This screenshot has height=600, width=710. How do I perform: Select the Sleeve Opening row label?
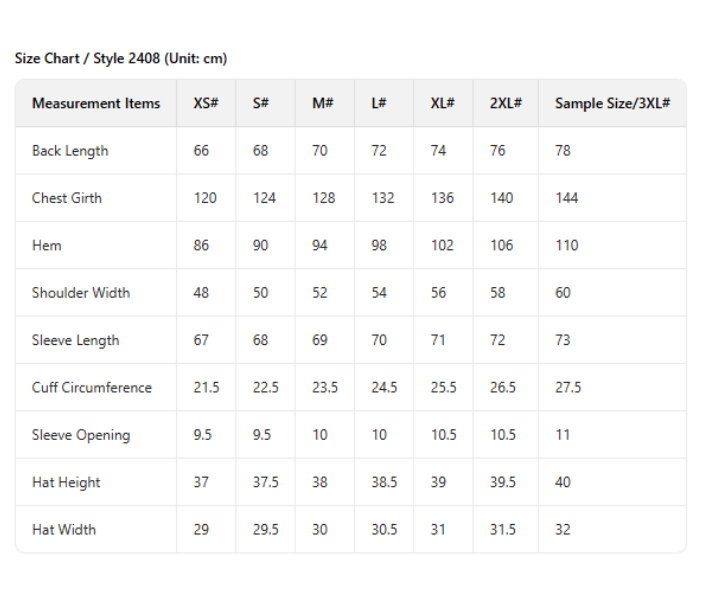(81, 435)
